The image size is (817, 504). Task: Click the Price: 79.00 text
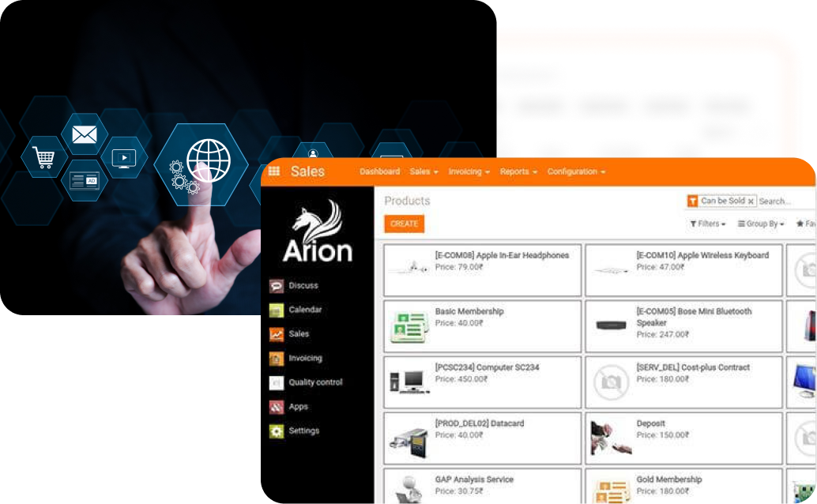tap(459, 267)
